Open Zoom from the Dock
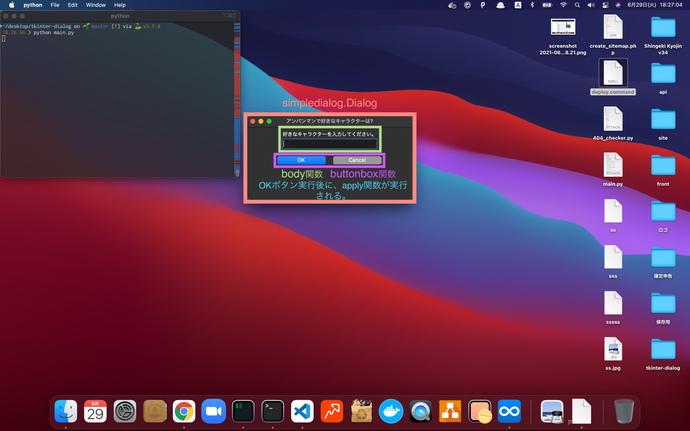690x431 pixels. pyautogui.click(x=213, y=411)
